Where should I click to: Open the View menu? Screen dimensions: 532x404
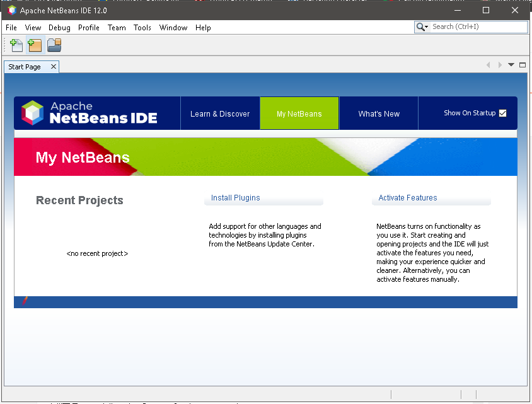33,28
